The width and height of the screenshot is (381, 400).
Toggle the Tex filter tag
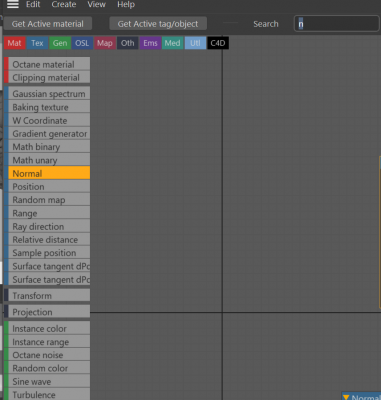[37, 43]
